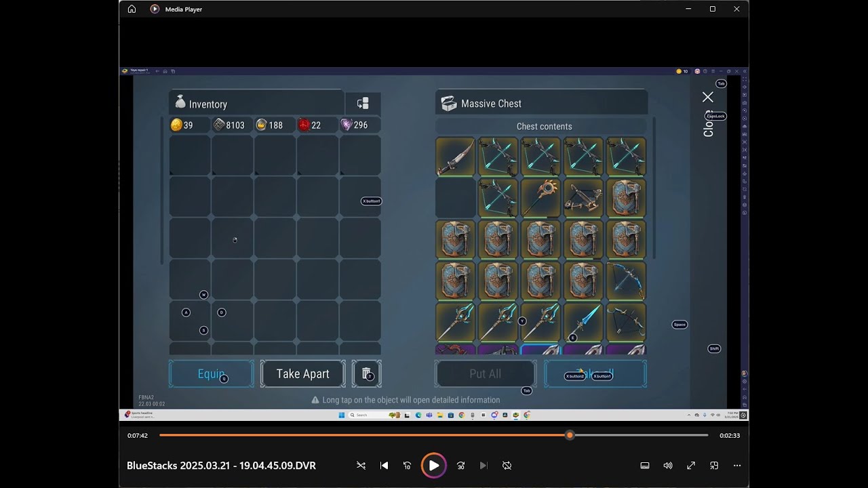Viewport: 868px width, 488px height.
Task: Click the Take Apart button
Action: pos(302,374)
